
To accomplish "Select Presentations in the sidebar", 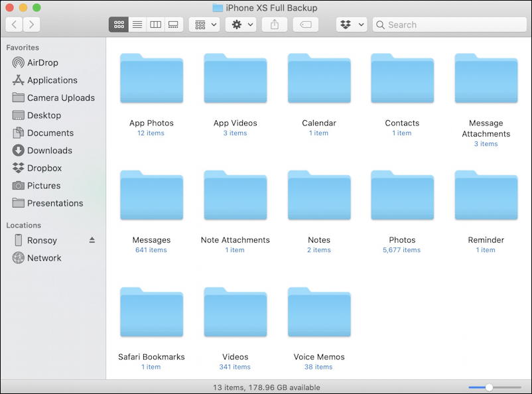I will [x=48, y=203].
